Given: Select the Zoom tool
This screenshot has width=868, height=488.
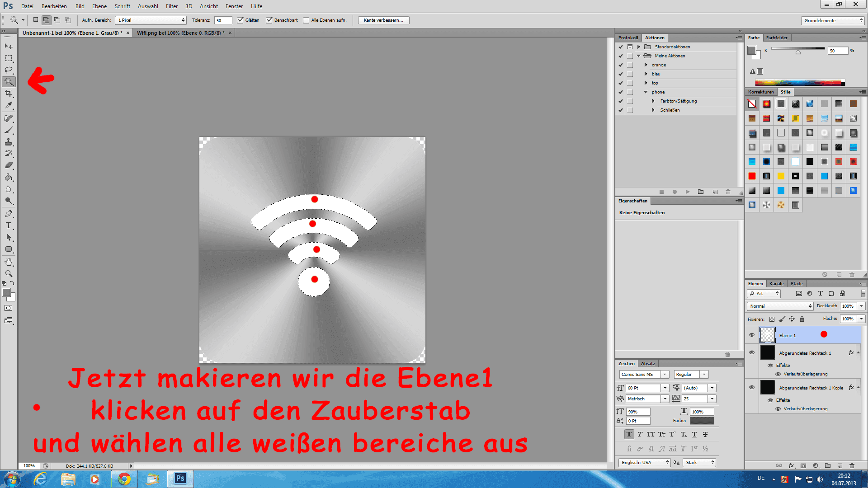Looking at the screenshot, I should click(x=9, y=274).
